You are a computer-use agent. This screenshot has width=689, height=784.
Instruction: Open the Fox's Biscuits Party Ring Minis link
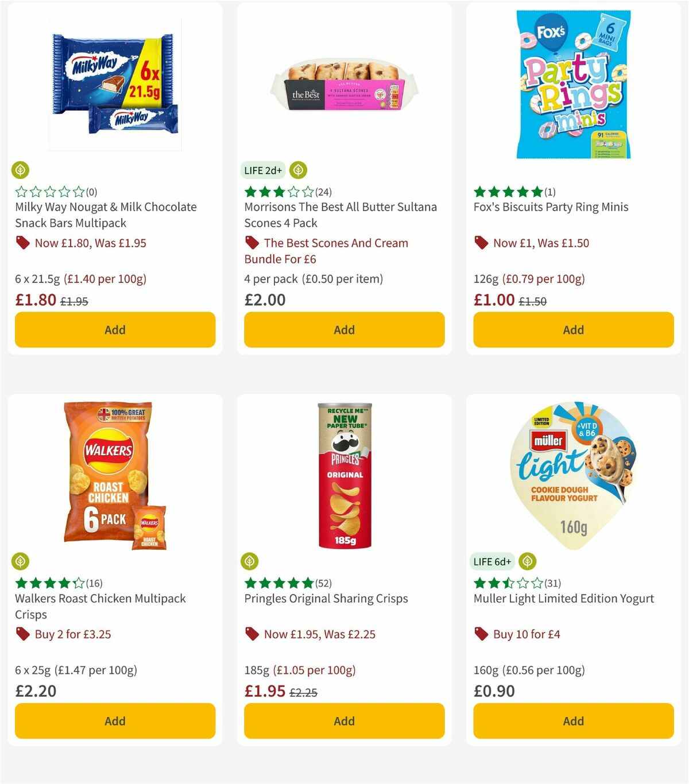tap(551, 207)
